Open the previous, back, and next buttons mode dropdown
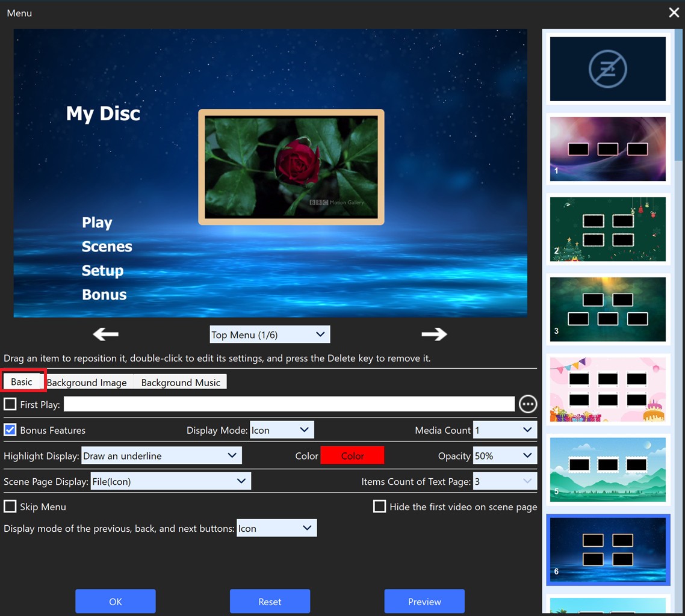 276,528
